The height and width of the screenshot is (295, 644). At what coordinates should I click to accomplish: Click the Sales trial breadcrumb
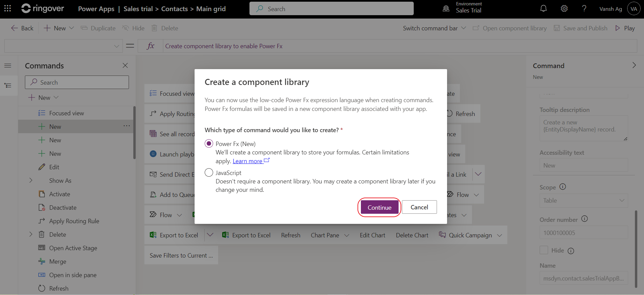click(138, 9)
